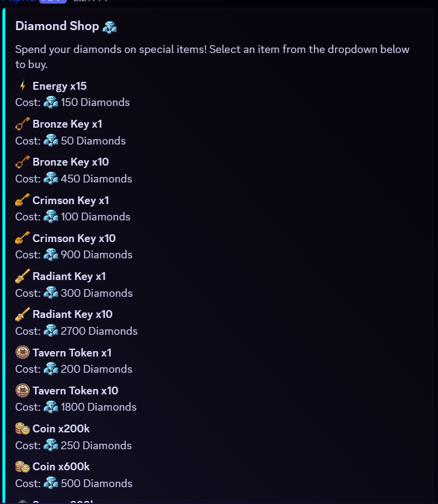Select the Radiant Key x10 key icon

tap(22, 314)
